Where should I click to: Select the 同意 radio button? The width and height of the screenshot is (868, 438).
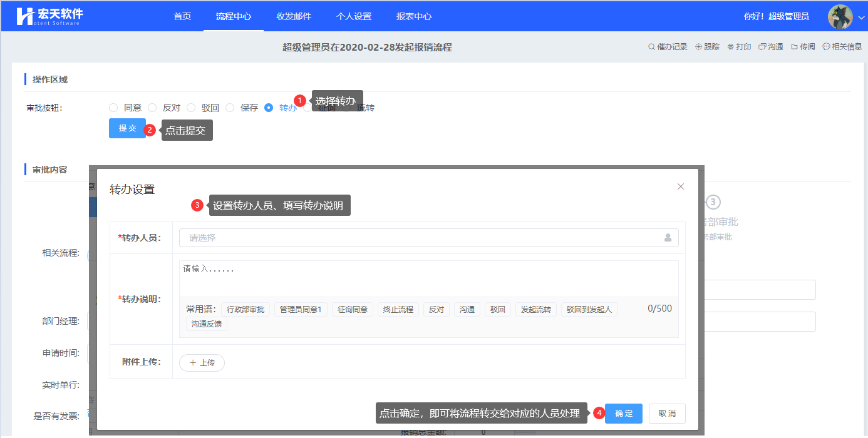113,108
